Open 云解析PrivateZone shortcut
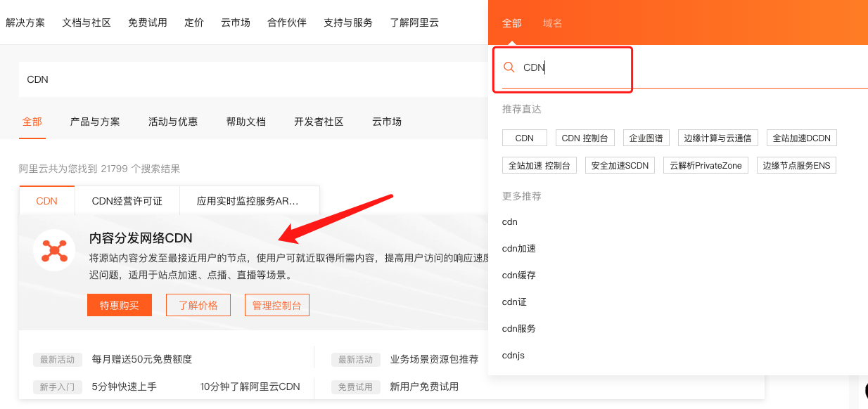 point(706,164)
